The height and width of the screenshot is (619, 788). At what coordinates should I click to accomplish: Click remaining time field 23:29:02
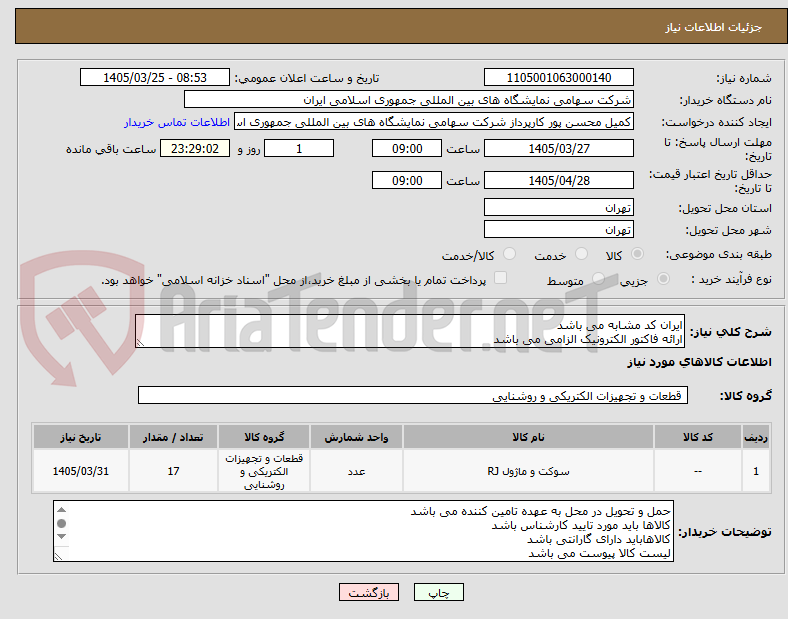195,148
